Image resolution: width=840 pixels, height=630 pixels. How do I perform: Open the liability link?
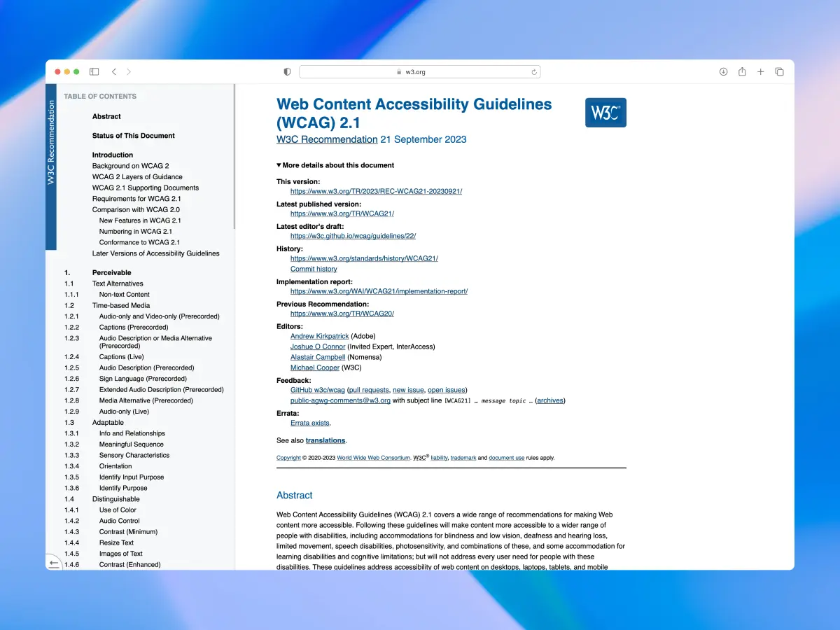tap(439, 458)
